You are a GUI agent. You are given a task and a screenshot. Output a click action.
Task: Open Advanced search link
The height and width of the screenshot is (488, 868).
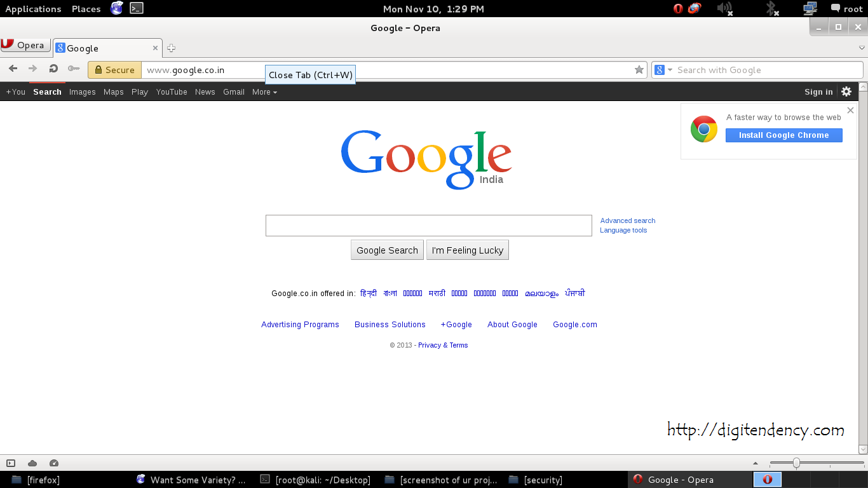[628, 220]
